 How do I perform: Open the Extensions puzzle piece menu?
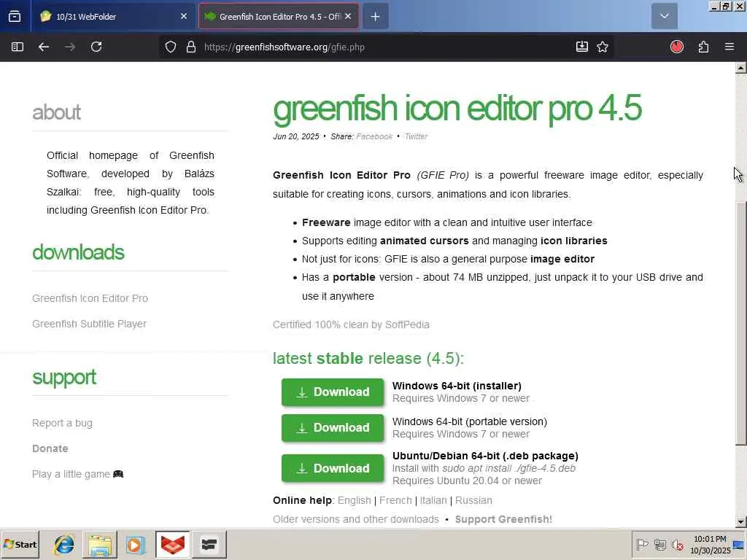704,47
